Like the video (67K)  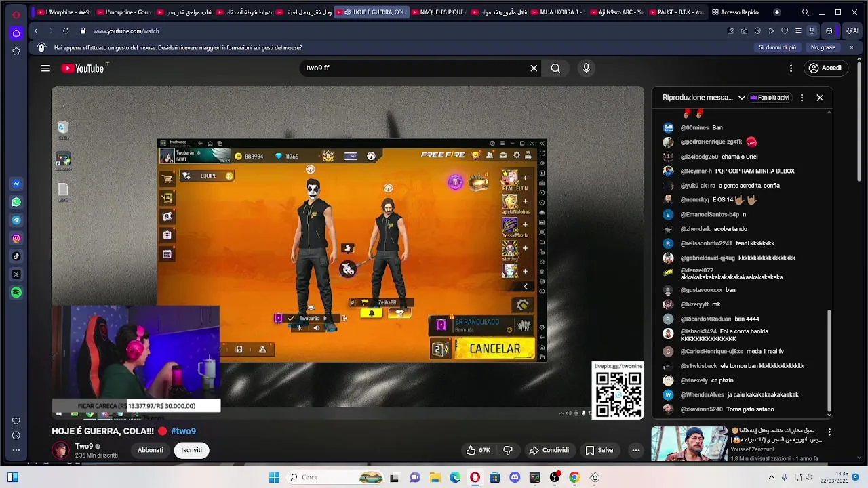click(x=478, y=450)
